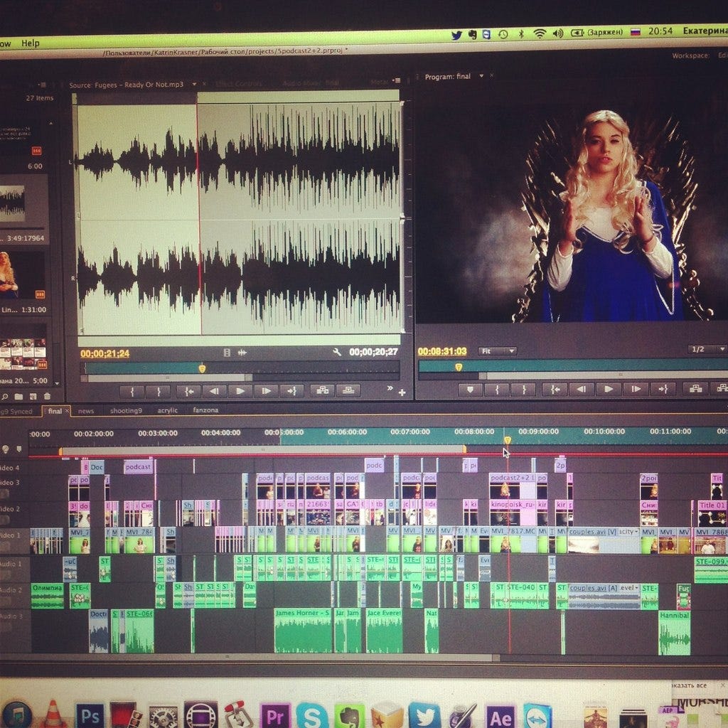Step forward one frame in Program monitor
Viewport: 728px width, 728px height.
pos(635,389)
